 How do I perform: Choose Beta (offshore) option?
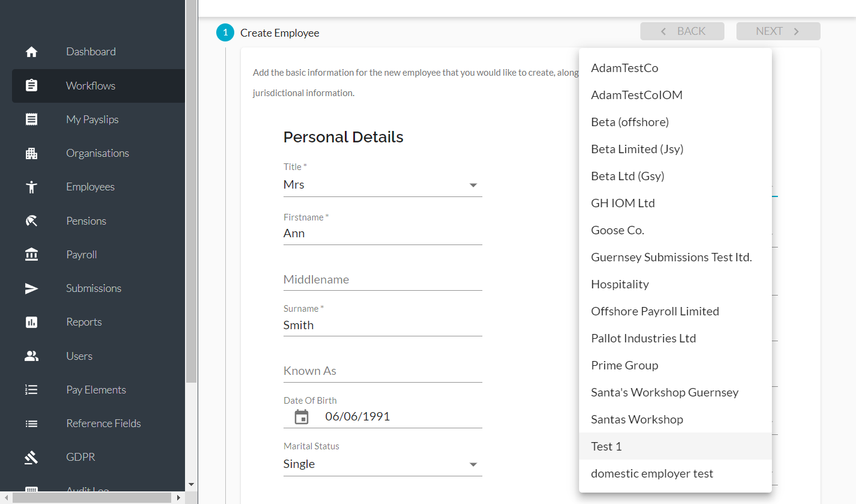point(675,122)
